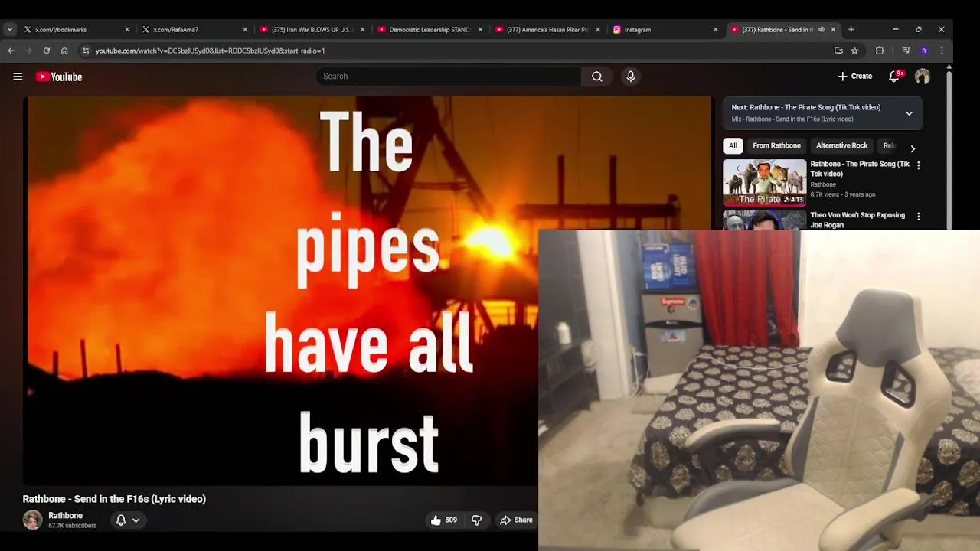Like the video with thumbs up
This screenshot has height=551, width=980.
click(x=443, y=520)
